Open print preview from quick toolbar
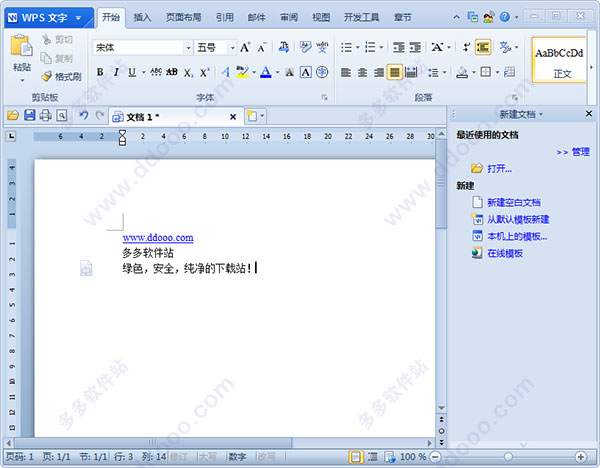Screen dimensions: 600x468 coord(62,115)
